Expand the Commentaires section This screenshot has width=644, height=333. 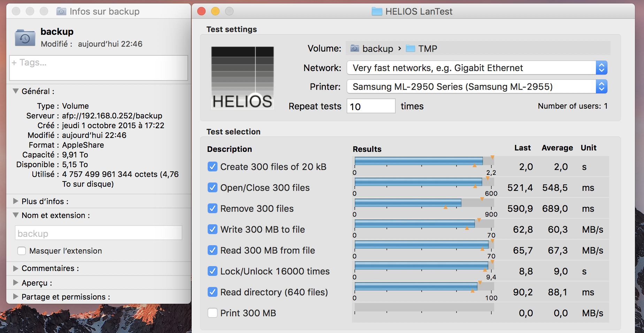click(16, 268)
